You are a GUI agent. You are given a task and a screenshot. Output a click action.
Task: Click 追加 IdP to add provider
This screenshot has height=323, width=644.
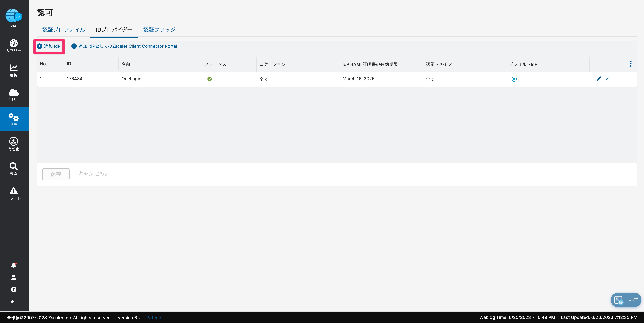click(49, 46)
